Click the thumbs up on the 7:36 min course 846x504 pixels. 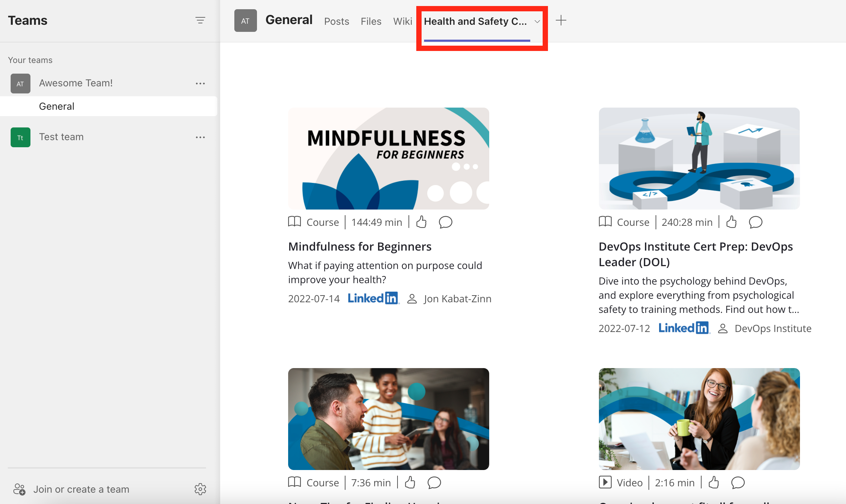click(410, 482)
